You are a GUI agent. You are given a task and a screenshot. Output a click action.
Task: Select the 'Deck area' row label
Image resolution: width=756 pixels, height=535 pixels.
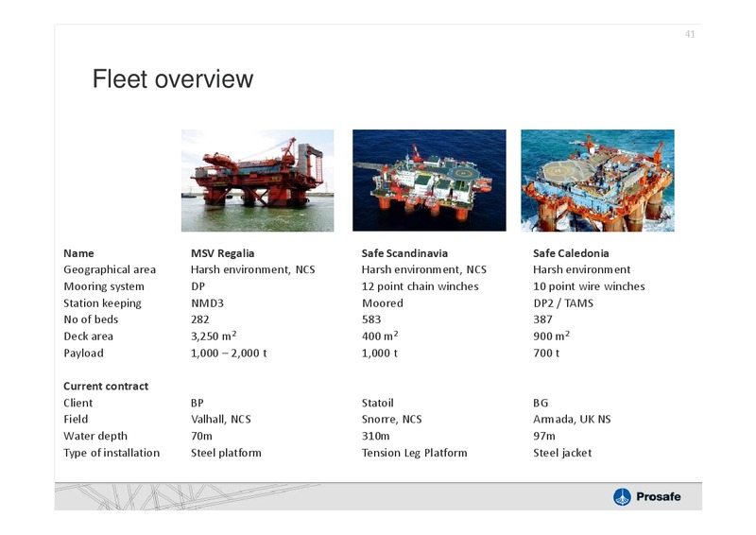click(x=88, y=337)
